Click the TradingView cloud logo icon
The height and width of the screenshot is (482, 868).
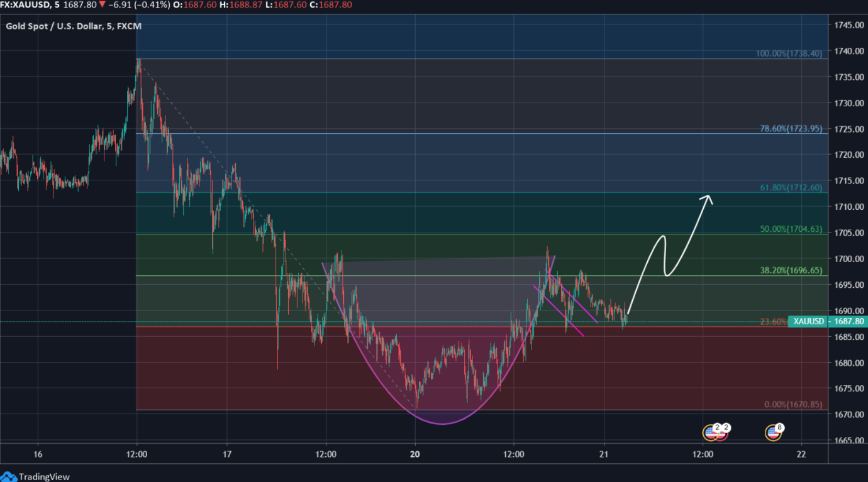(x=9, y=476)
